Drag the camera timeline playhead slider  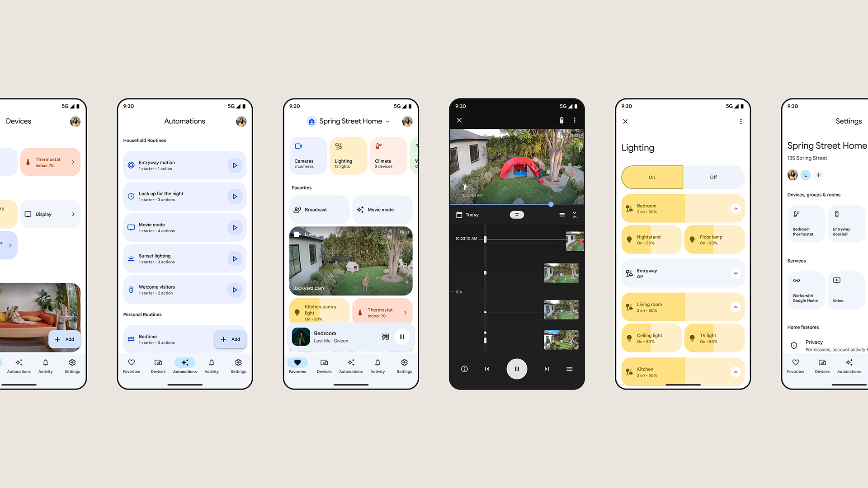click(x=551, y=204)
